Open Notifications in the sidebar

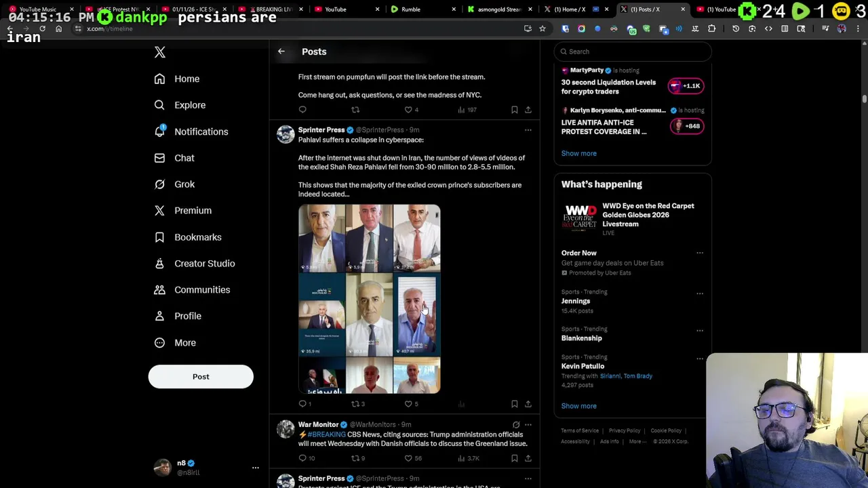coord(191,131)
